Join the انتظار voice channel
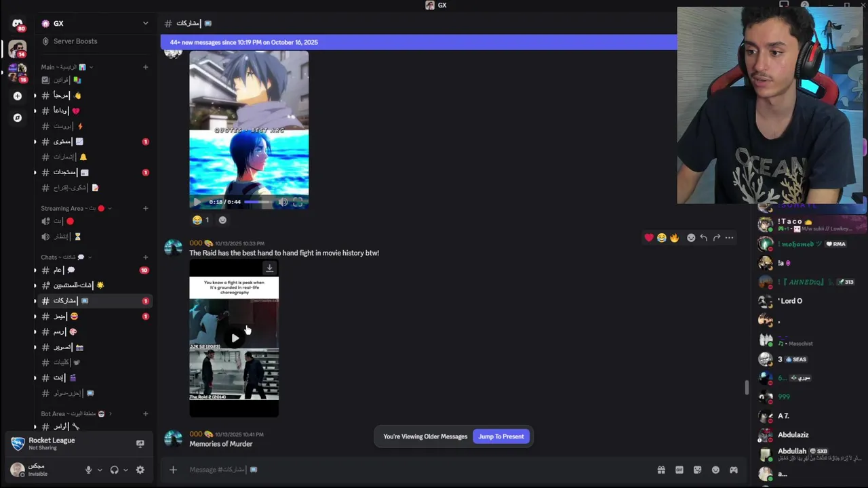The height and width of the screenshot is (488, 868). 95,237
